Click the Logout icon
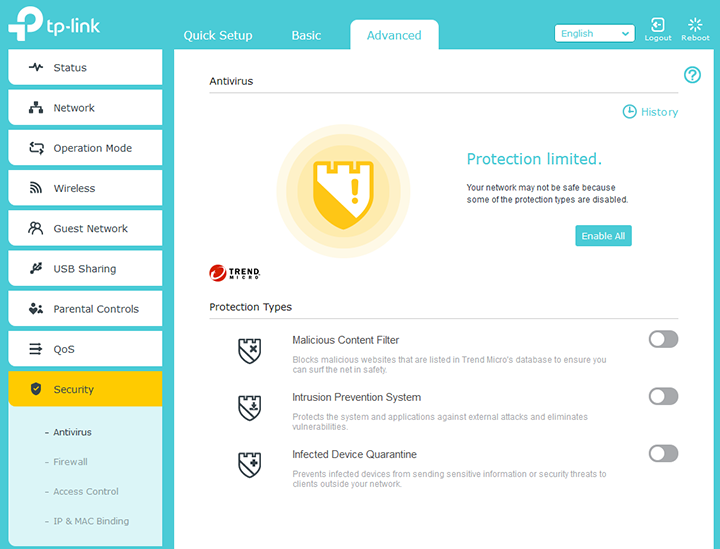The height and width of the screenshot is (549, 720). tap(658, 25)
